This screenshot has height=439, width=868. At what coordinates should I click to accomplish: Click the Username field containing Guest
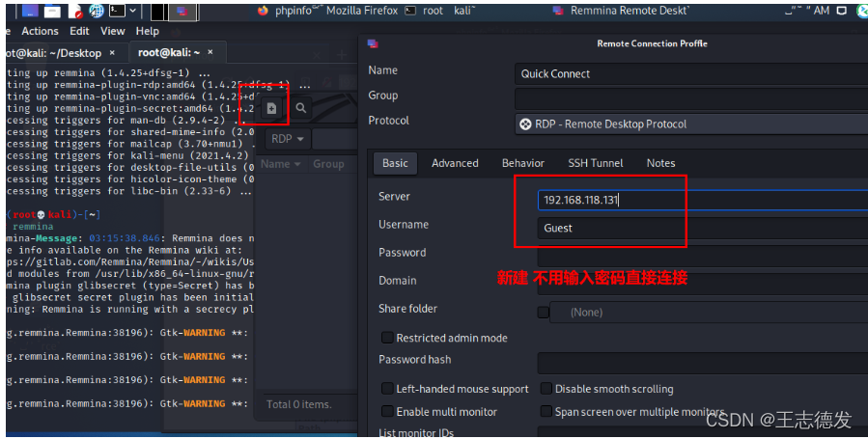[703, 228]
